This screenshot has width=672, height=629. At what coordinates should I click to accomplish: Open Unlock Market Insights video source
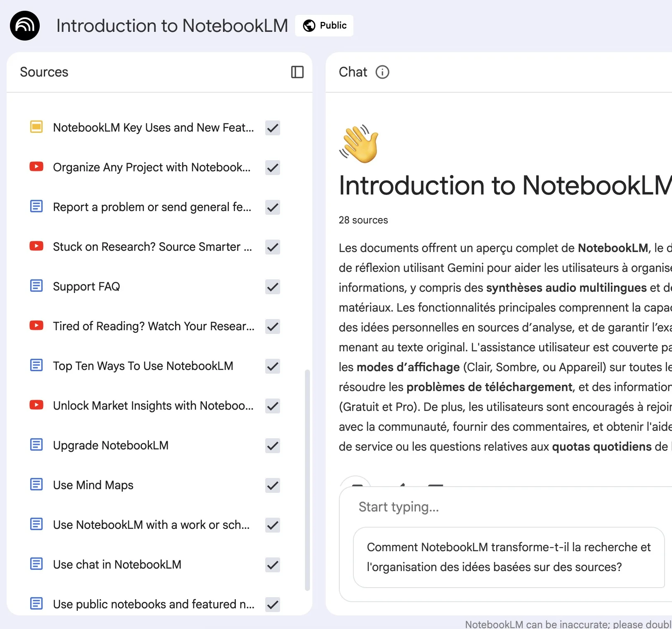(153, 406)
